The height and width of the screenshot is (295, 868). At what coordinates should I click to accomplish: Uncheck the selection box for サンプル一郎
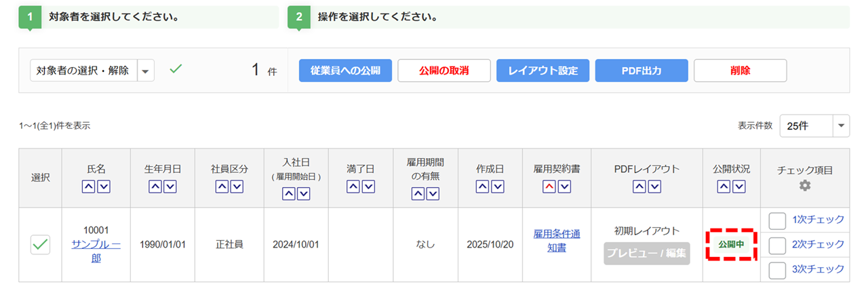point(41,245)
